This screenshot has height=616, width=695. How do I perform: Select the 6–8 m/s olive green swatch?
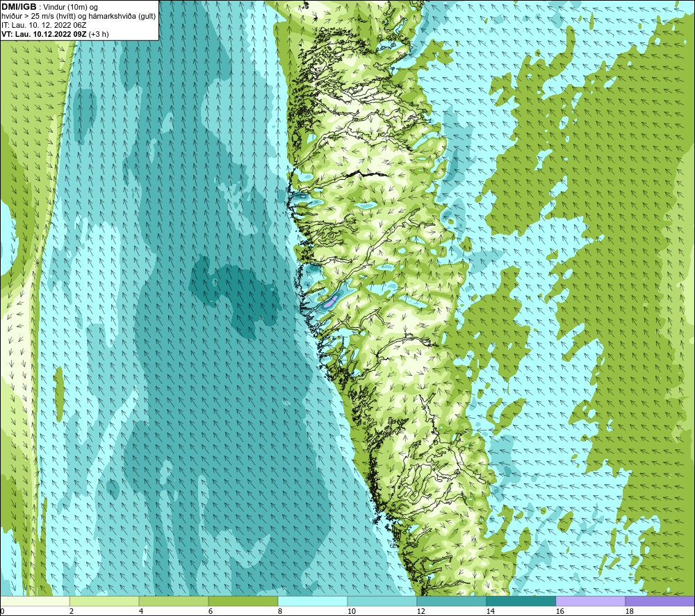point(243,601)
